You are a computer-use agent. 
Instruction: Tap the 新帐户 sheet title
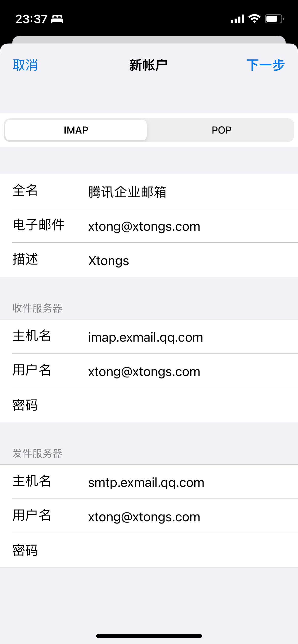tap(148, 65)
